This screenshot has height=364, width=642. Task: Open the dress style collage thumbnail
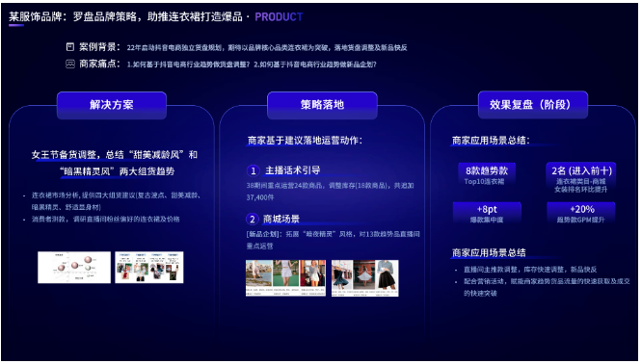[x=149, y=267]
